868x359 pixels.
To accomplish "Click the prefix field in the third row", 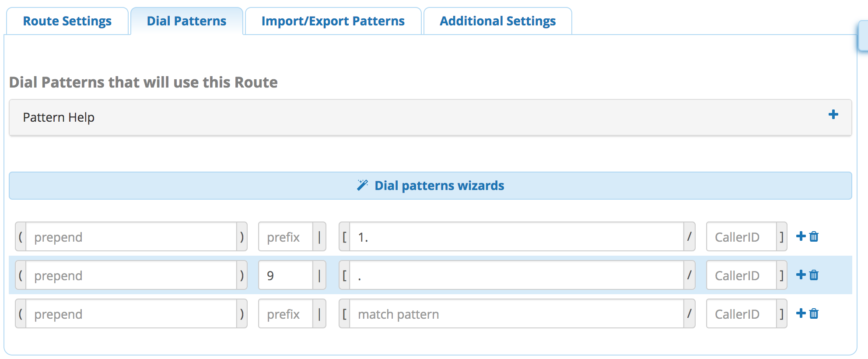I will point(286,314).
